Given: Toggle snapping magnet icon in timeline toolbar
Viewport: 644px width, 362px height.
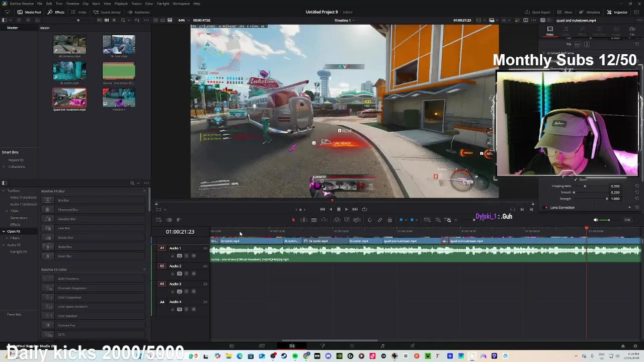Looking at the screenshot, I should pos(370,220).
